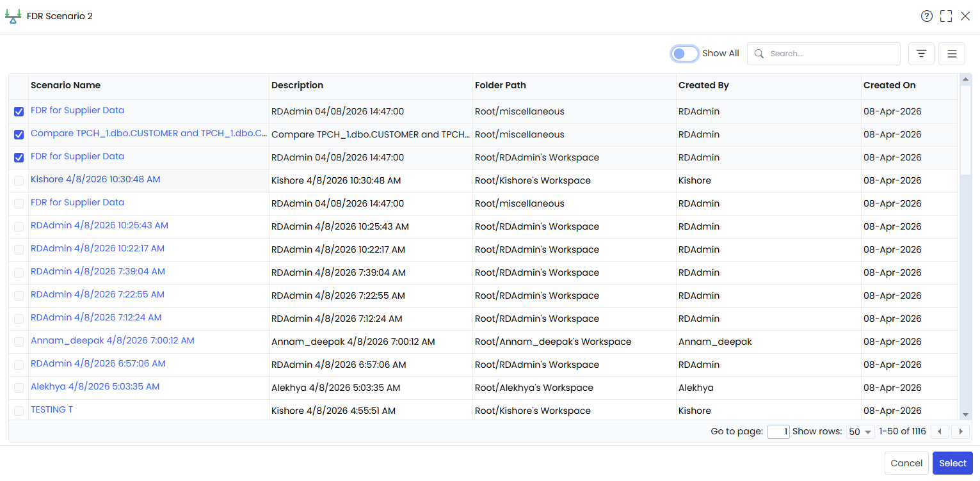Uncheck FDR for Supplier Data in RDAdmin's Workspace
980x481 pixels.
pos(19,157)
